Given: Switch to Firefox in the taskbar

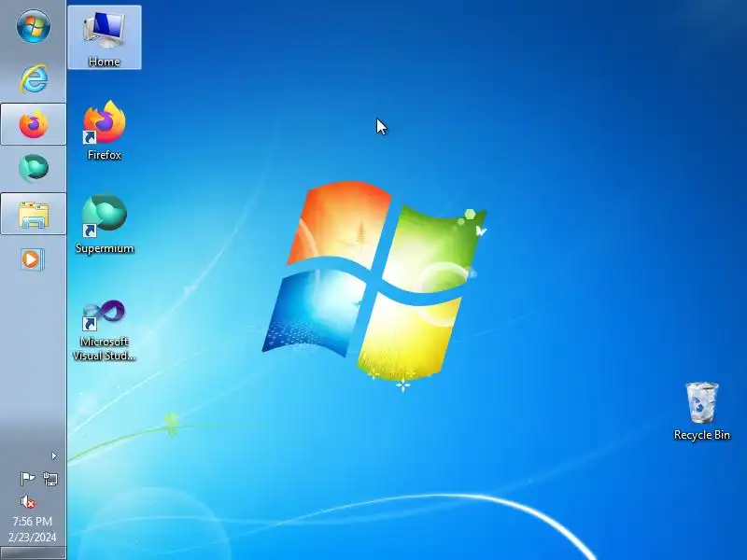Looking at the screenshot, I should [x=34, y=124].
